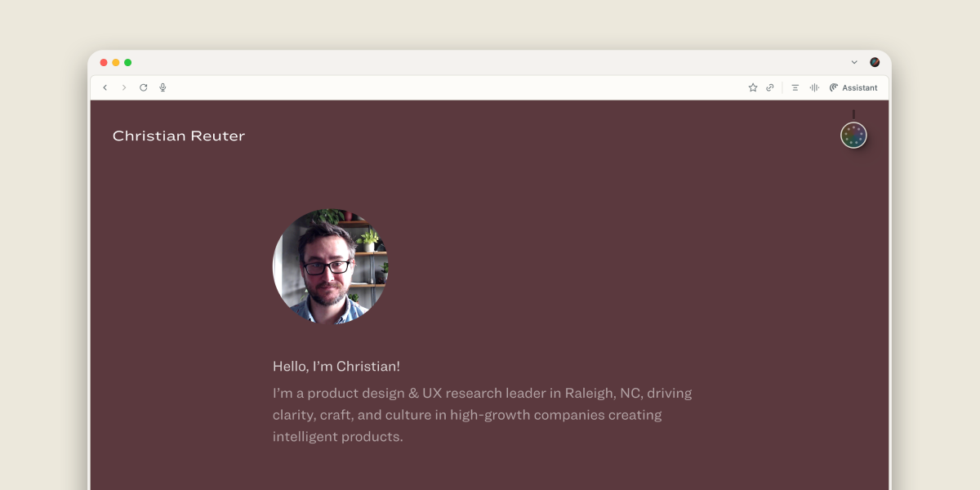Click the colorful dotted circle button
Screen dimensions: 980x490
(853, 136)
